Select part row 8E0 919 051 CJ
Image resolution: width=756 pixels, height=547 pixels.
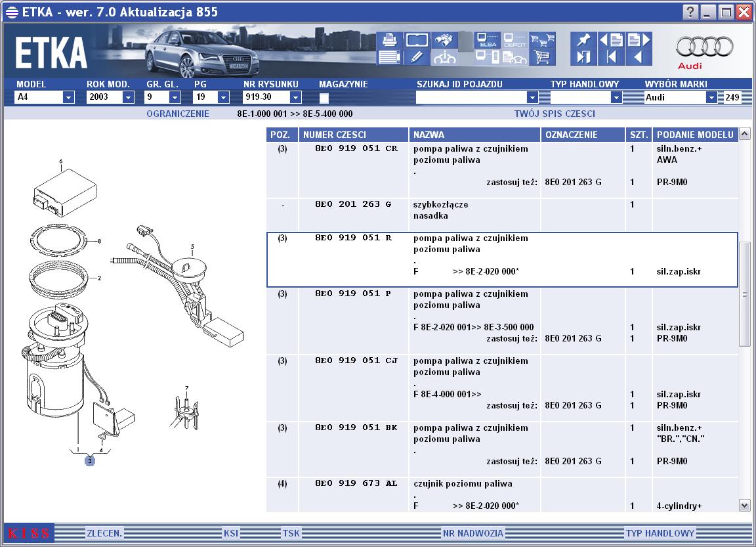(x=502, y=388)
